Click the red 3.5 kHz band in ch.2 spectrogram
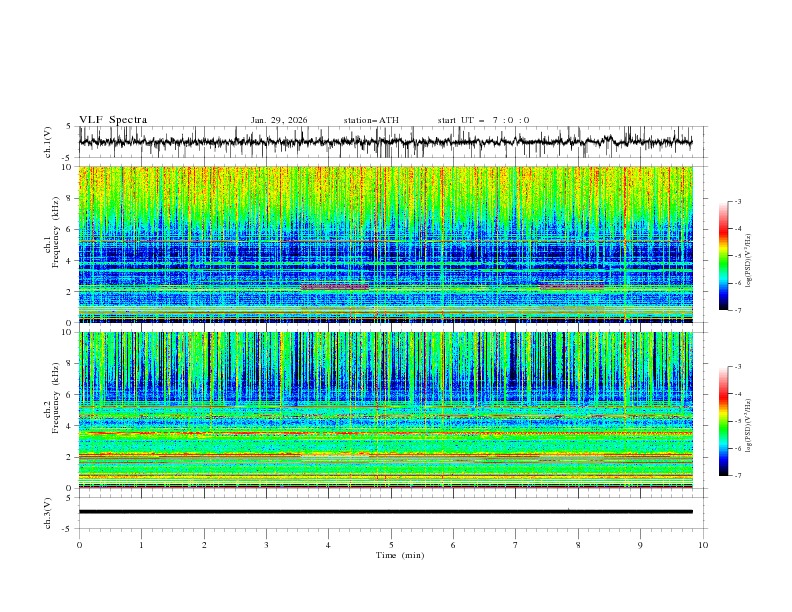Image resolution: width=792 pixels, height=612 pixels. (x=385, y=433)
